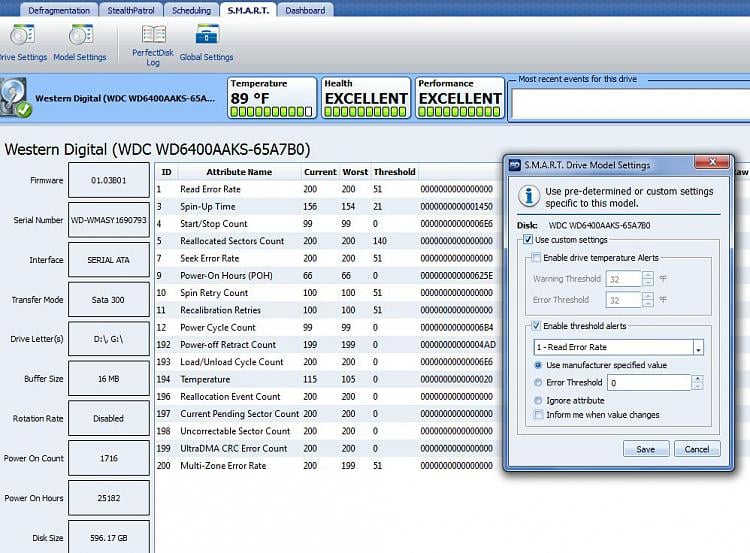This screenshot has height=553, width=750.
Task: Sort by the Current column header
Action: [320, 172]
